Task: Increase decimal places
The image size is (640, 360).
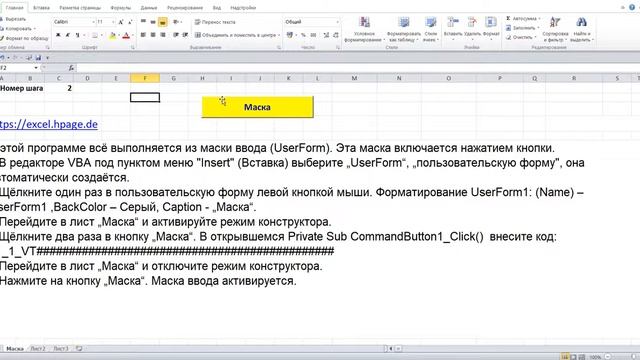Action: click(326, 36)
